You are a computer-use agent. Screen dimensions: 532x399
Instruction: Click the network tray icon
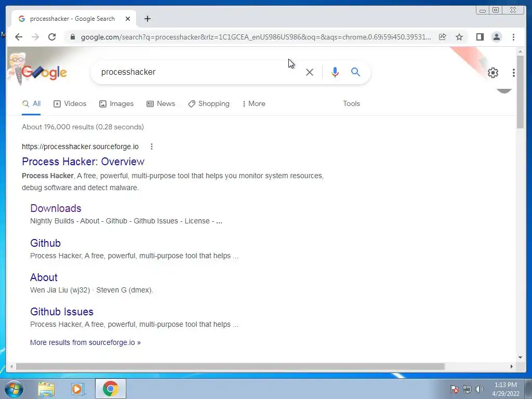click(467, 389)
